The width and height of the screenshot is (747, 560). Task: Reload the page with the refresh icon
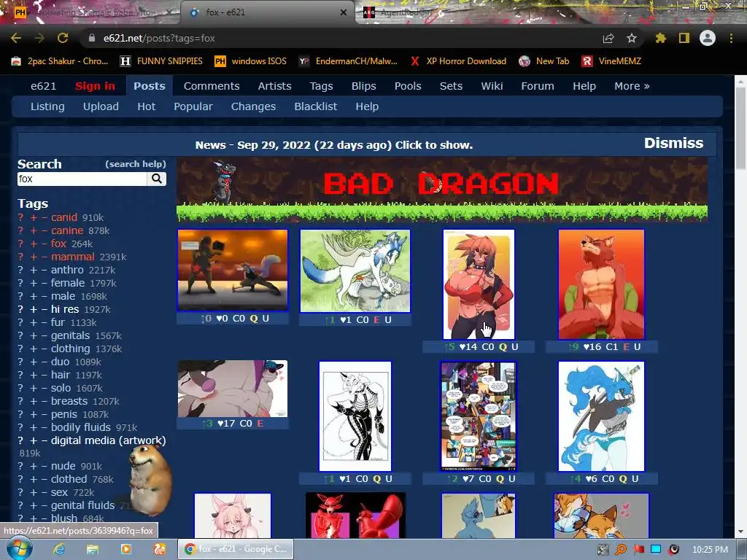point(63,38)
